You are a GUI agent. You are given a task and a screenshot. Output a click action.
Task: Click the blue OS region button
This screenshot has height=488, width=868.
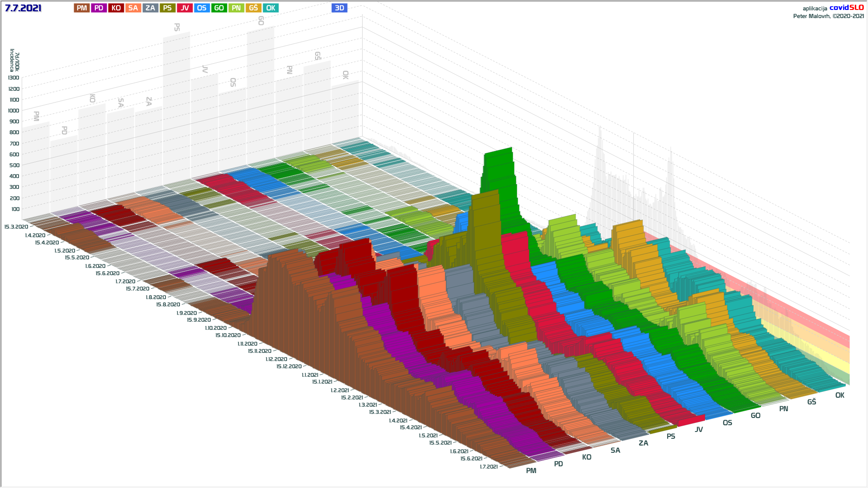point(202,8)
